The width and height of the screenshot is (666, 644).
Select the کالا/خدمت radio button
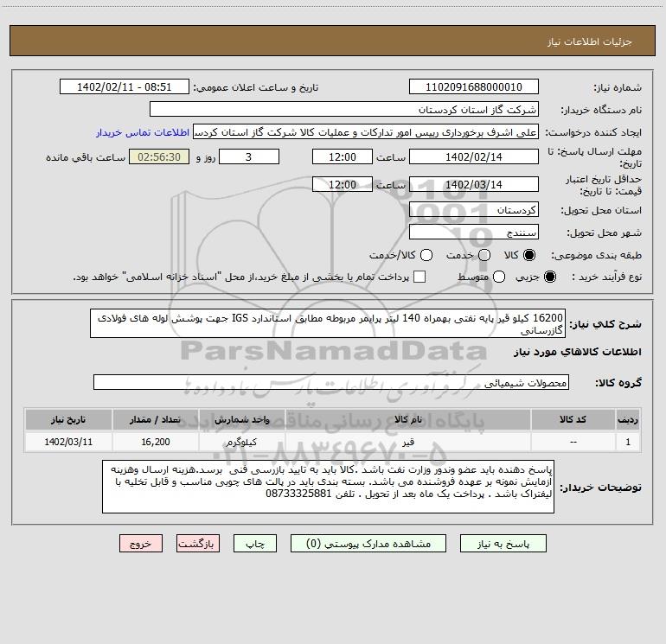click(x=426, y=255)
